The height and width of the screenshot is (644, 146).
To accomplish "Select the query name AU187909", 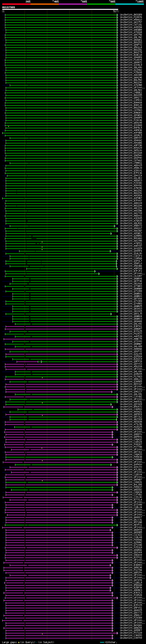I will coord(8,8).
